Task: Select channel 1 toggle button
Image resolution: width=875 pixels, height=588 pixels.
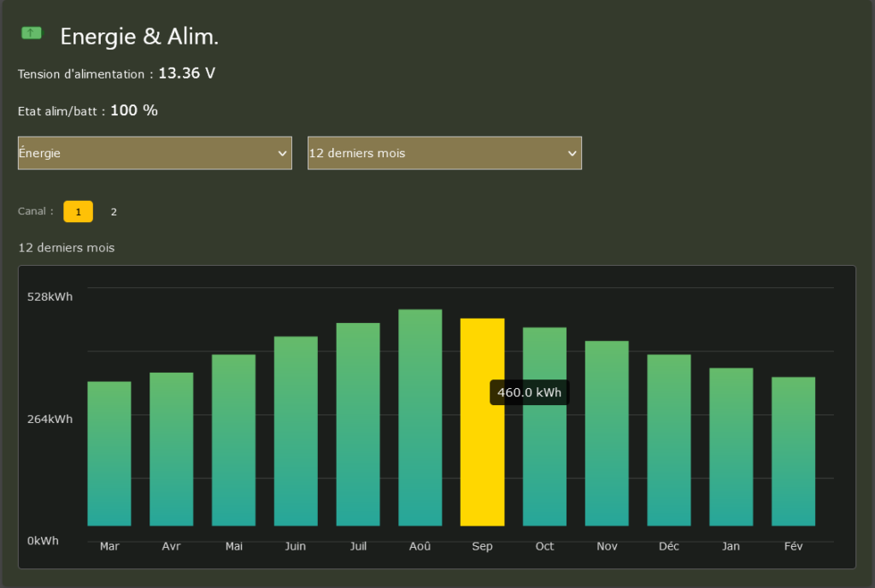Action: (78, 212)
